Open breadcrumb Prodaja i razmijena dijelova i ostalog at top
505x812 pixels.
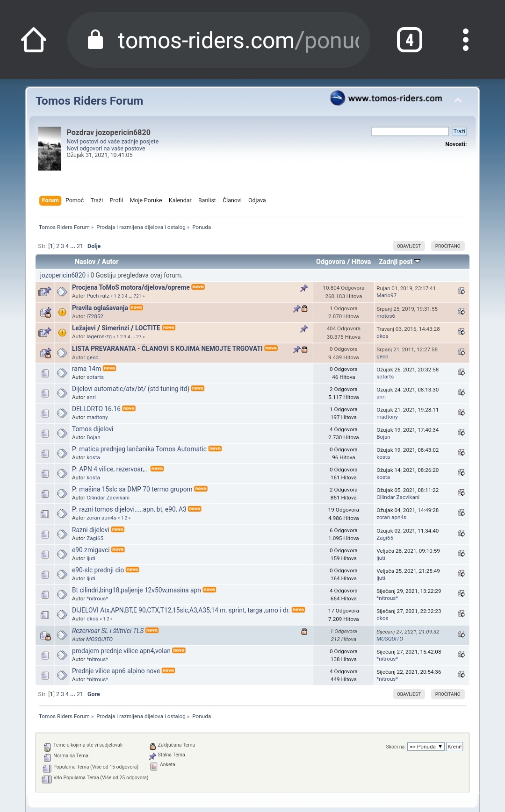(x=141, y=227)
